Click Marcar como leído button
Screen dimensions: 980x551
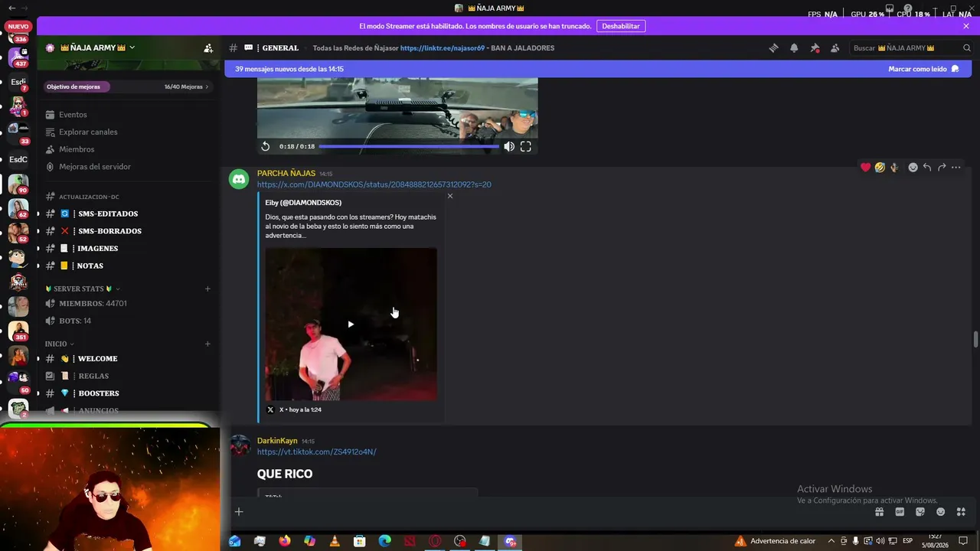[923, 69]
